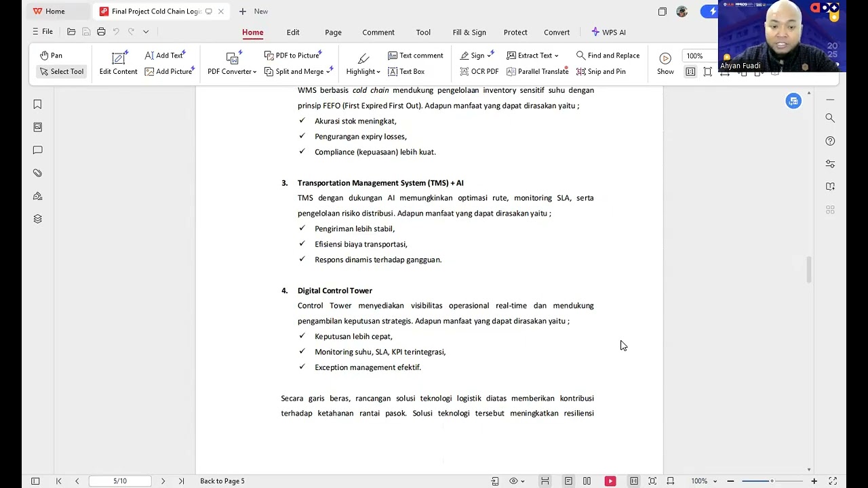Image resolution: width=868 pixels, height=488 pixels.
Task: Run OCR PDF
Action: (479, 71)
